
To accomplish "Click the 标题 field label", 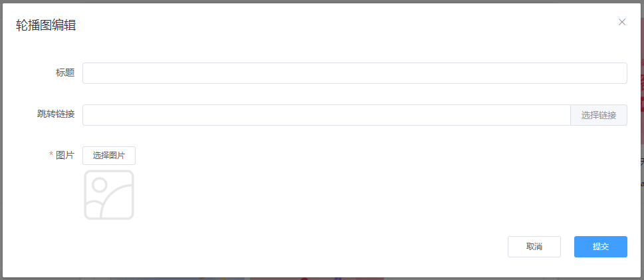I will (x=65, y=72).
